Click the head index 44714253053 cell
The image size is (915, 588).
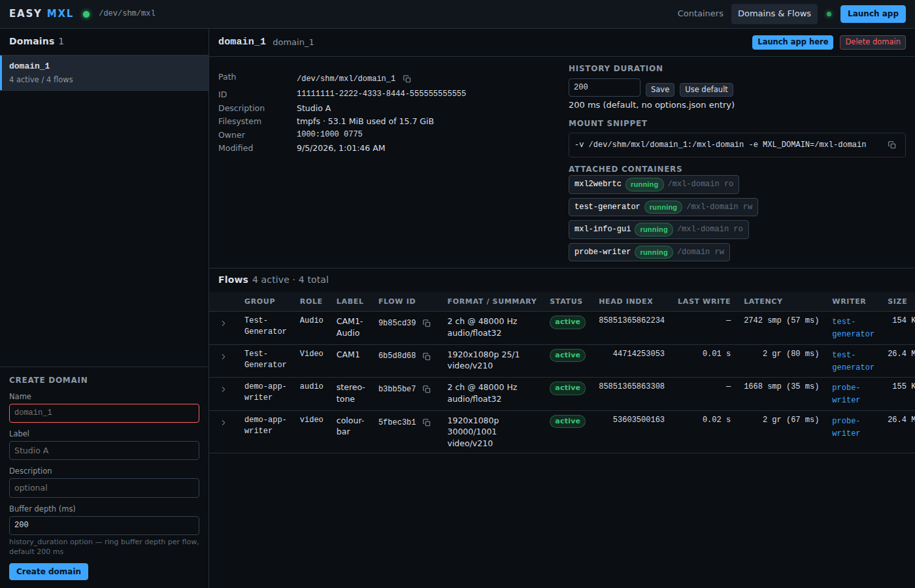pos(639,353)
